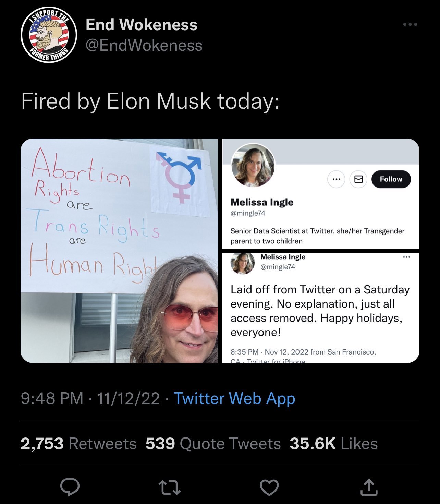Click the @EndWokeness handle
This screenshot has width=440, height=504.
pyautogui.click(x=144, y=45)
